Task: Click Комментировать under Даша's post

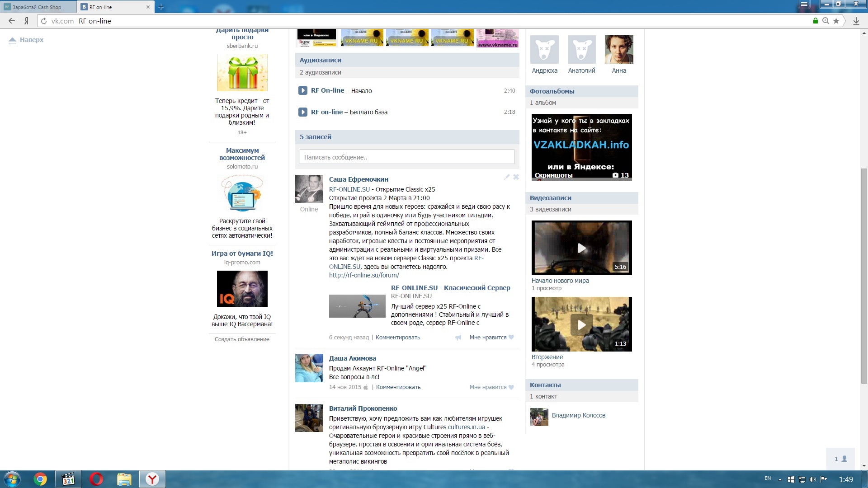Action: click(398, 387)
